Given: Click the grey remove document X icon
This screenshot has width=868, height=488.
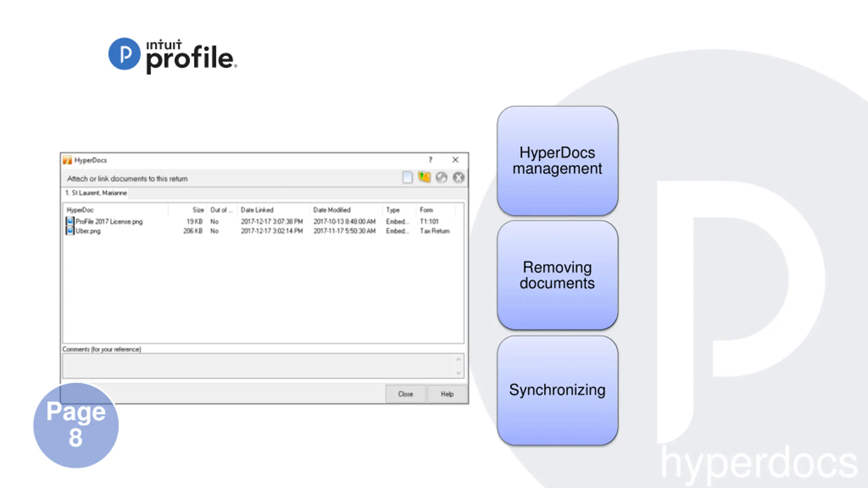Looking at the screenshot, I should 458,177.
